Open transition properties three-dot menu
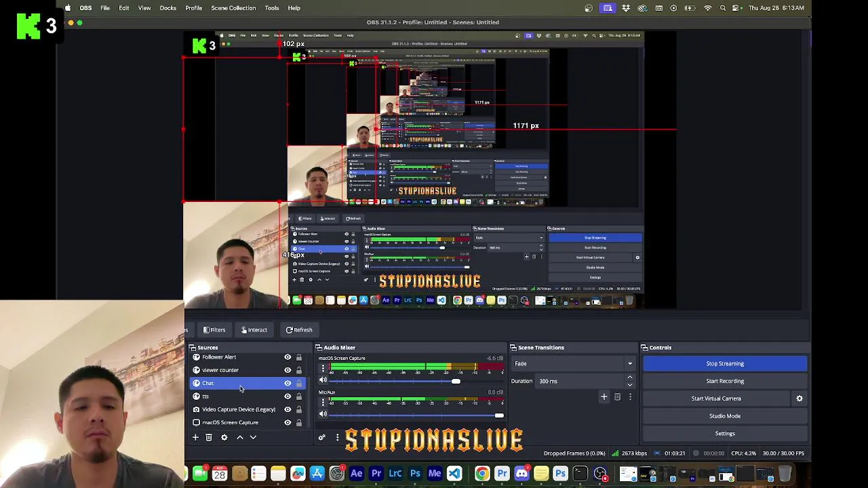 pos(630,396)
